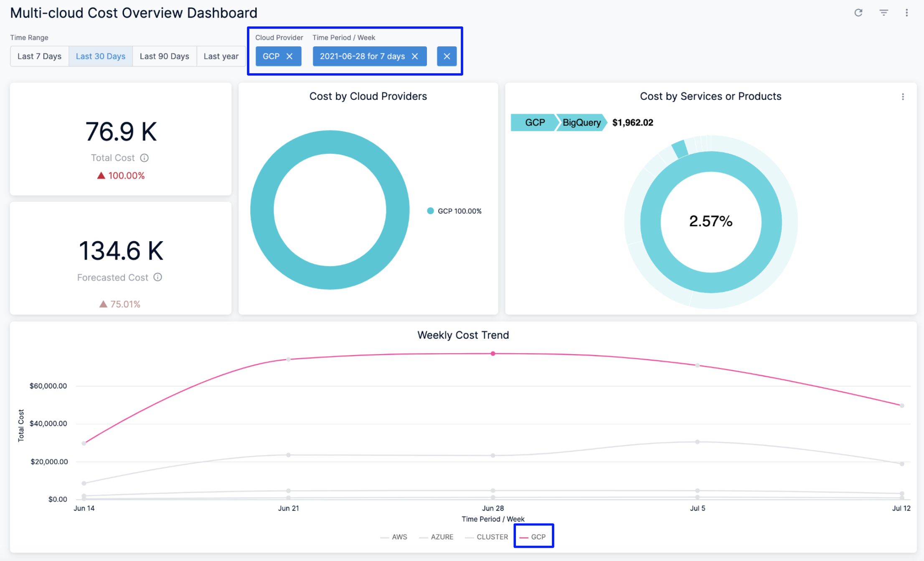
Task: Select the Last year time range
Action: (x=221, y=56)
